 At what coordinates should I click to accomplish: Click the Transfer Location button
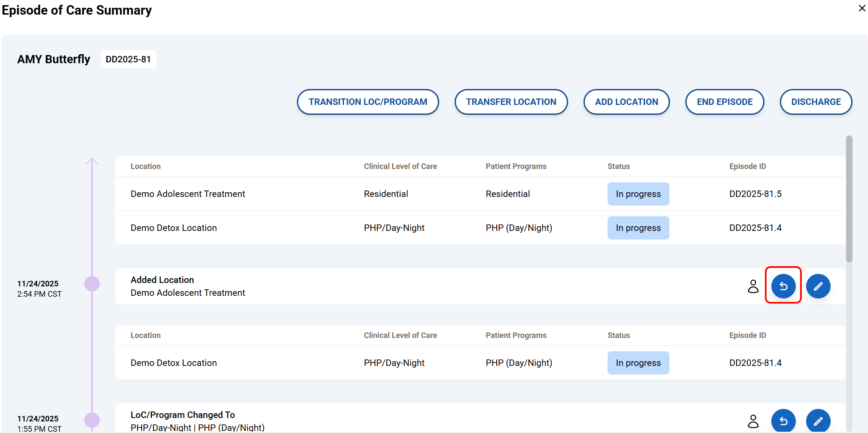(x=511, y=102)
